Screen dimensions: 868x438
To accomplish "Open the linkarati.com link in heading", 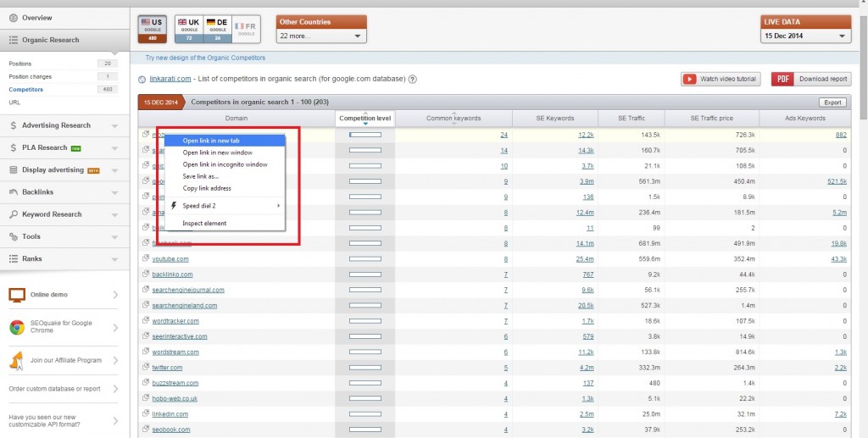I will 170,79.
